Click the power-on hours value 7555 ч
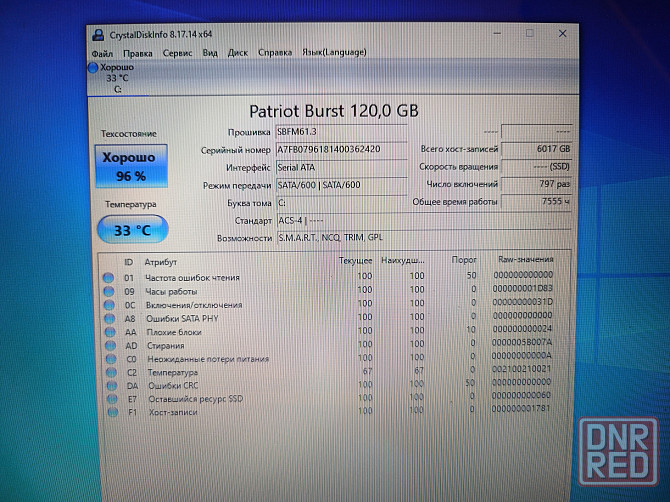The image size is (670, 502). [536, 201]
